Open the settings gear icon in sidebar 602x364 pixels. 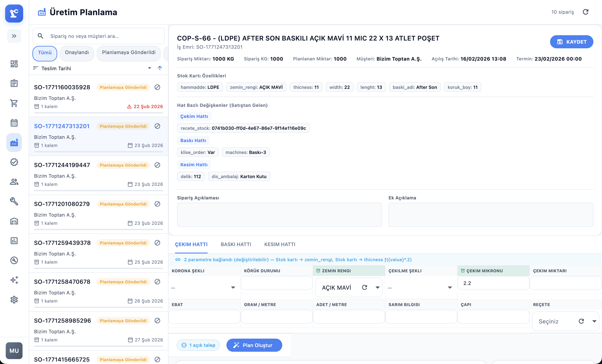(x=14, y=300)
